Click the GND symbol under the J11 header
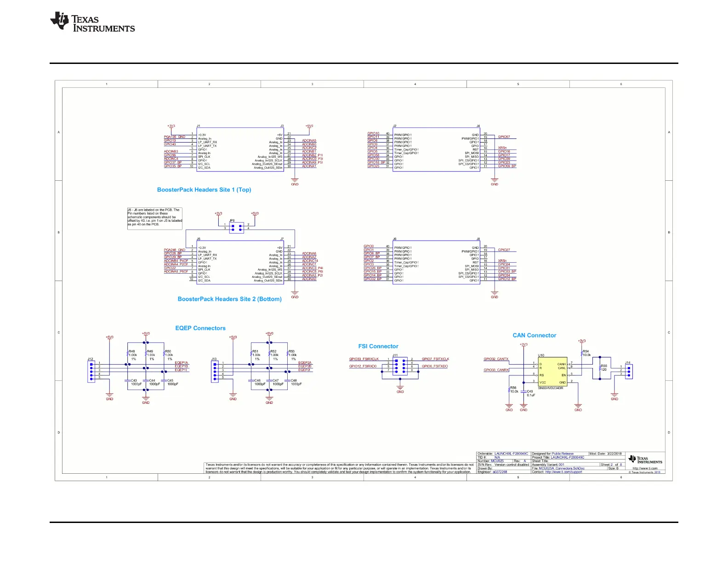 tap(400, 389)
